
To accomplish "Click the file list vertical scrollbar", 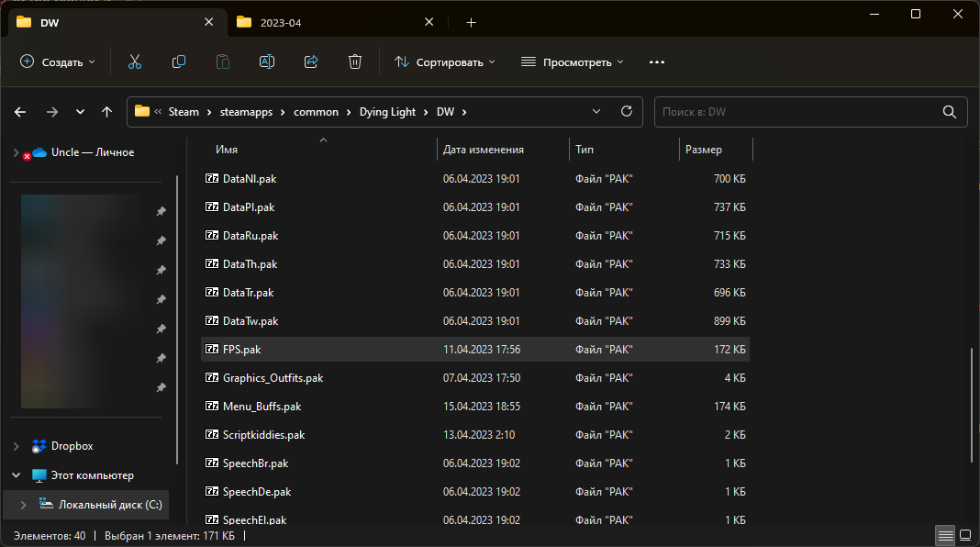I will 971,405.
